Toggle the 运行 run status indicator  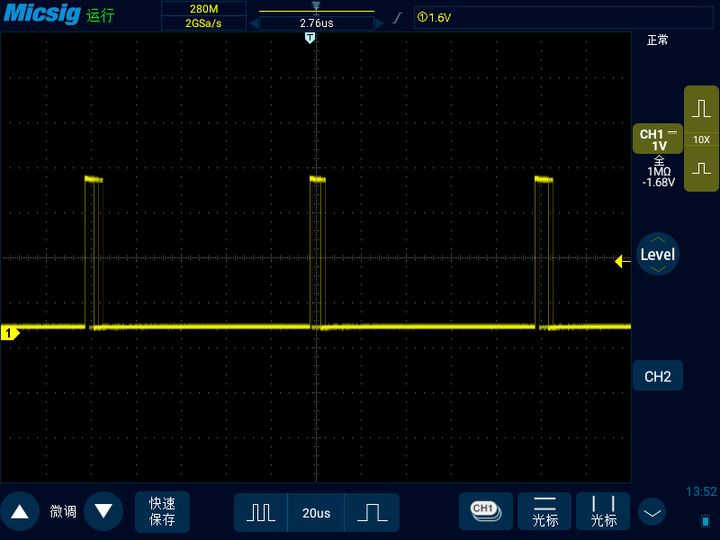coord(100,16)
